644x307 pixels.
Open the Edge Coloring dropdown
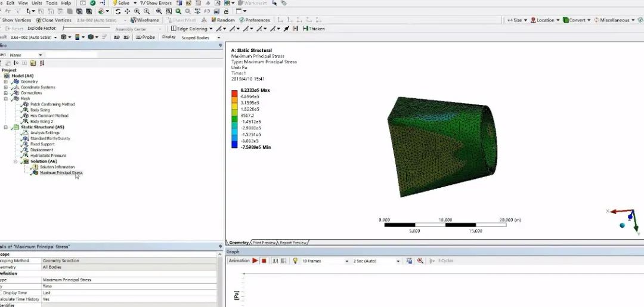pos(191,29)
